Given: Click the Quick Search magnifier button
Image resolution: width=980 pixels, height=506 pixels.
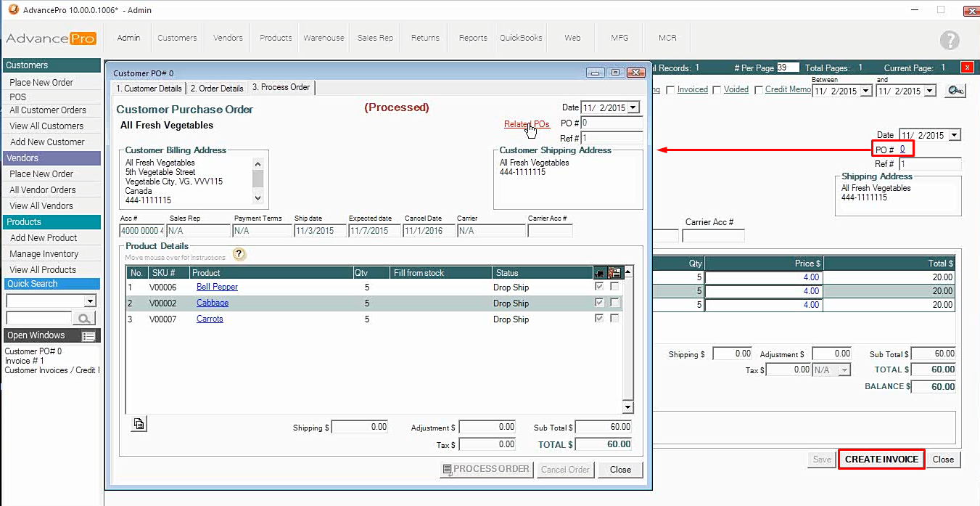Looking at the screenshot, I should [x=84, y=318].
